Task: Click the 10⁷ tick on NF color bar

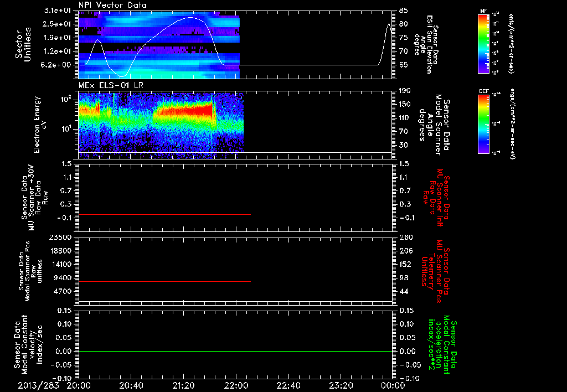Action: [x=496, y=63]
